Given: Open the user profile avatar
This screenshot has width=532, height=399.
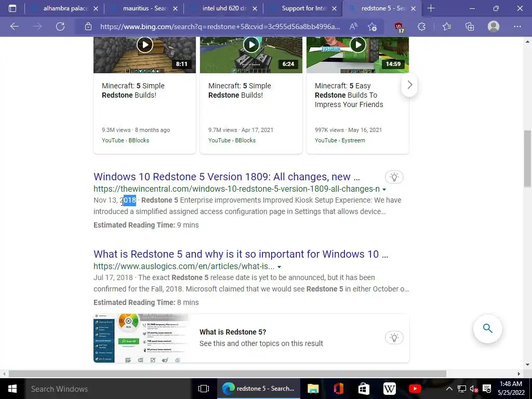Looking at the screenshot, I should 494,26.
